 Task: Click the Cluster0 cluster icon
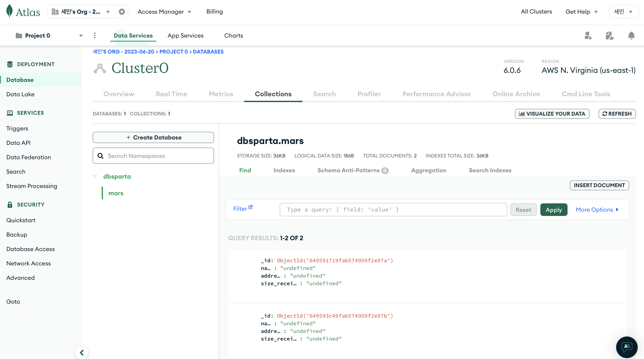tap(100, 68)
